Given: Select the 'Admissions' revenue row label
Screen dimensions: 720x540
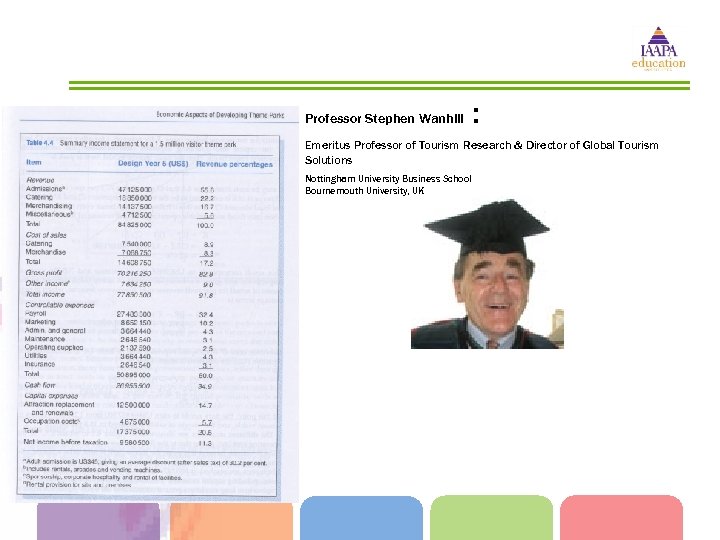Looking at the screenshot, I should click(x=45, y=189).
